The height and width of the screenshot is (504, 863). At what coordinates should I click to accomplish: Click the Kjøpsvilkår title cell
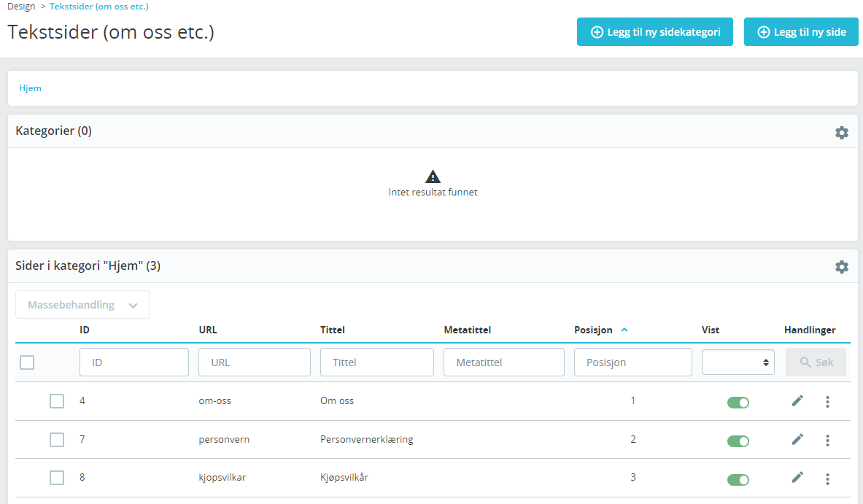(344, 477)
